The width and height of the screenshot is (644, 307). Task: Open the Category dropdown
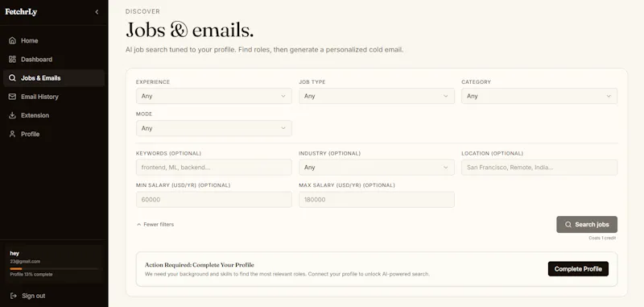(539, 96)
